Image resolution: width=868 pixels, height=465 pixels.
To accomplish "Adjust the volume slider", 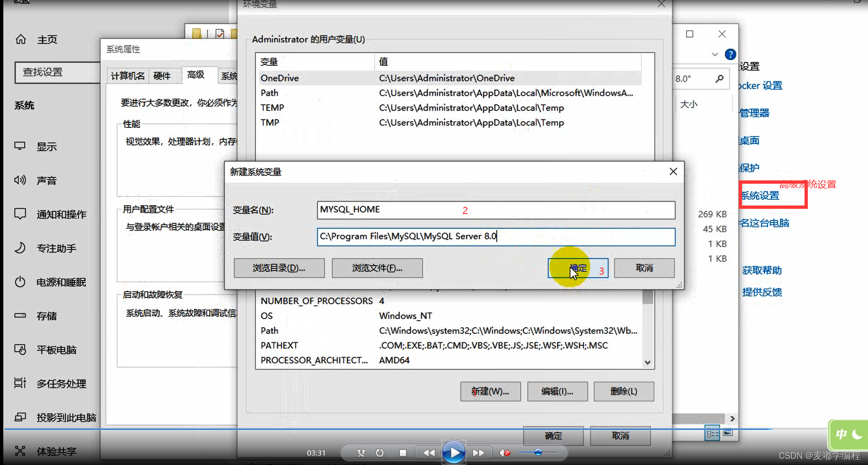I will click(x=538, y=452).
